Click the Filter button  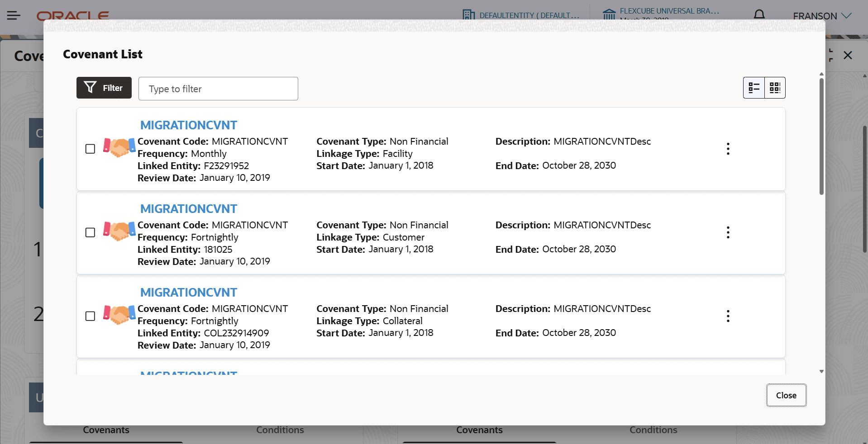pyautogui.click(x=104, y=88)
